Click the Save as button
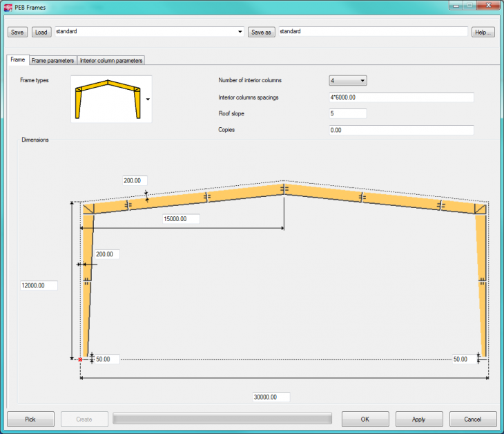 (x=262, y=32)
